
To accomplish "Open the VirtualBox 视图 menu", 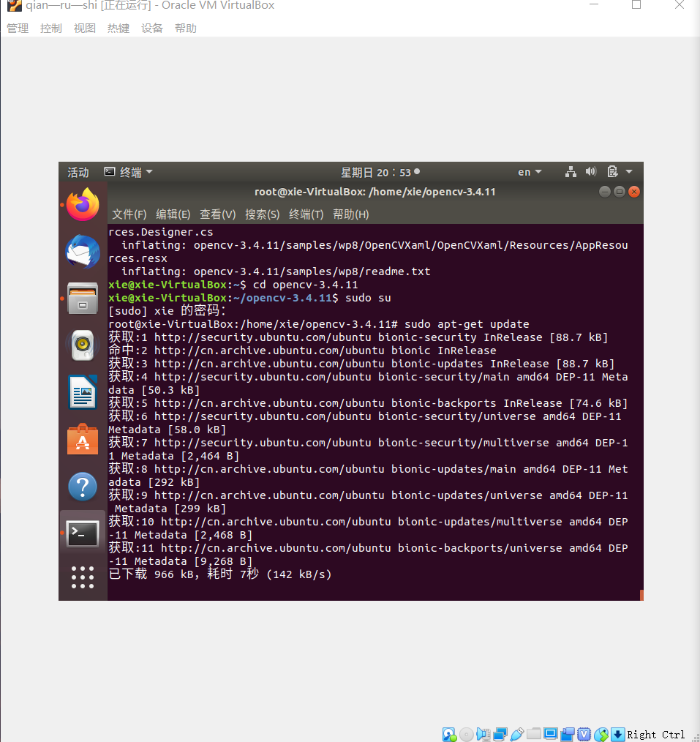I will [85, 29].
